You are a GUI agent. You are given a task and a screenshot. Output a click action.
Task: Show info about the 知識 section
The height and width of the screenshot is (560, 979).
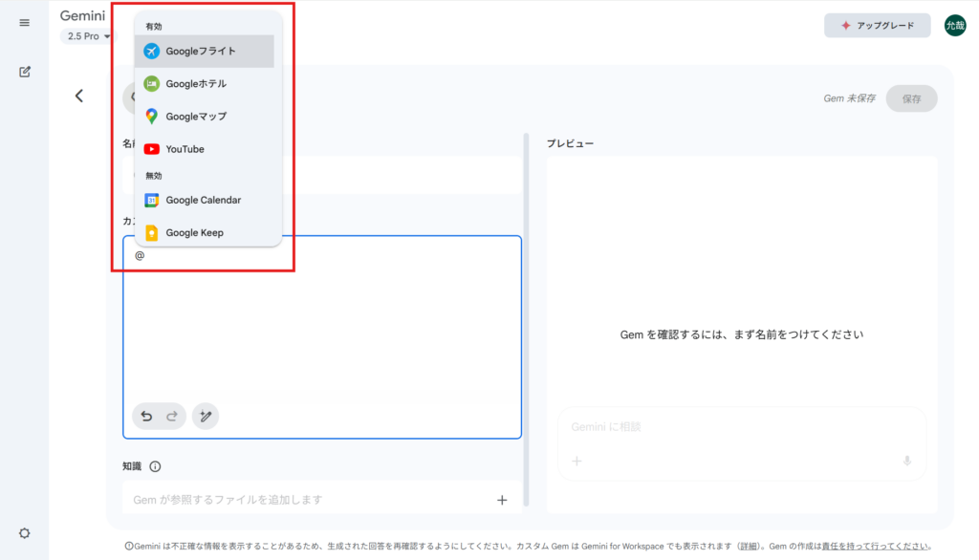click(156, 466)
